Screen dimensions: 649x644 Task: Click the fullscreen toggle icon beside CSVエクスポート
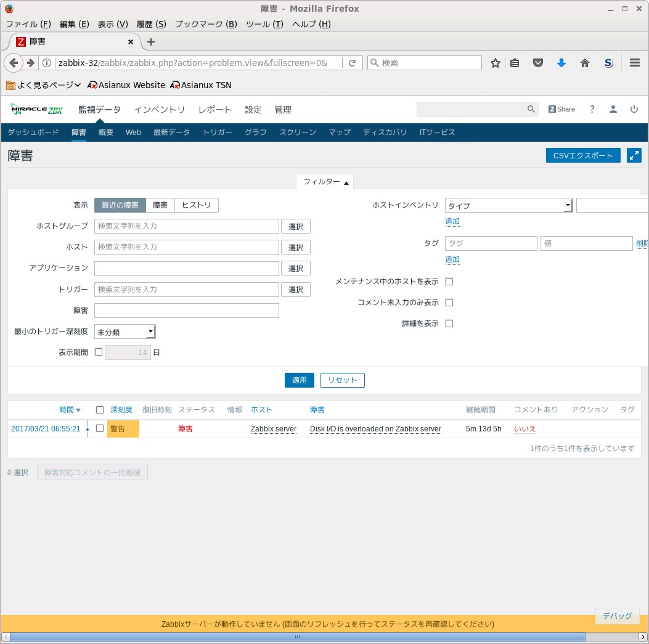point(634,155)
